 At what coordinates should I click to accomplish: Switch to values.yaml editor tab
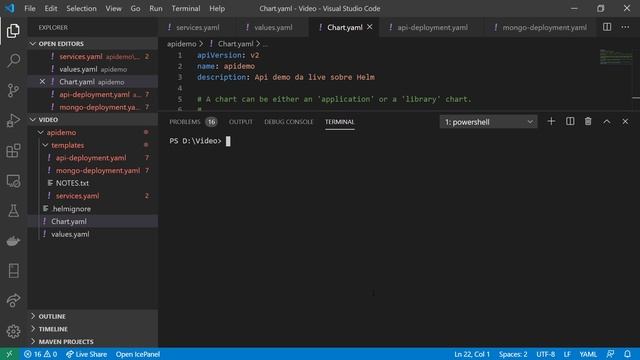pos(273,27)
